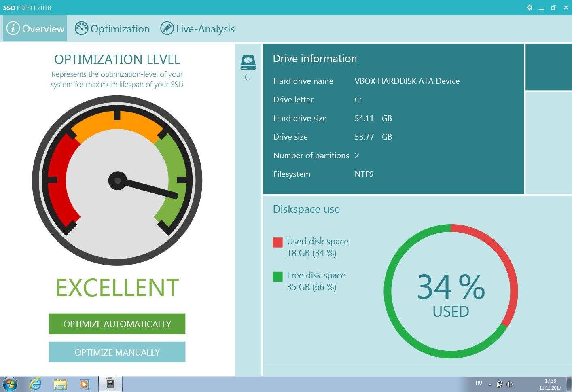Click the RU language indicator
Screen dimensions: 572x392
(x=479, y=383)
